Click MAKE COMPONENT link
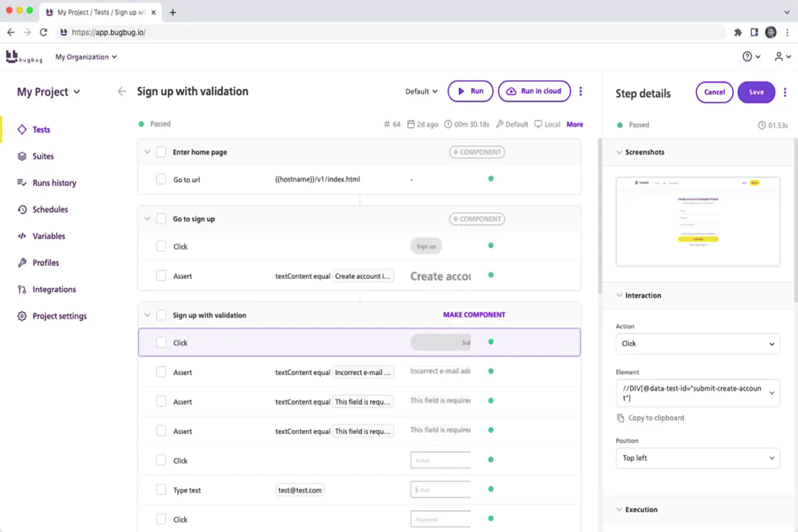798x532 pixels. click(x=474, y=315)
